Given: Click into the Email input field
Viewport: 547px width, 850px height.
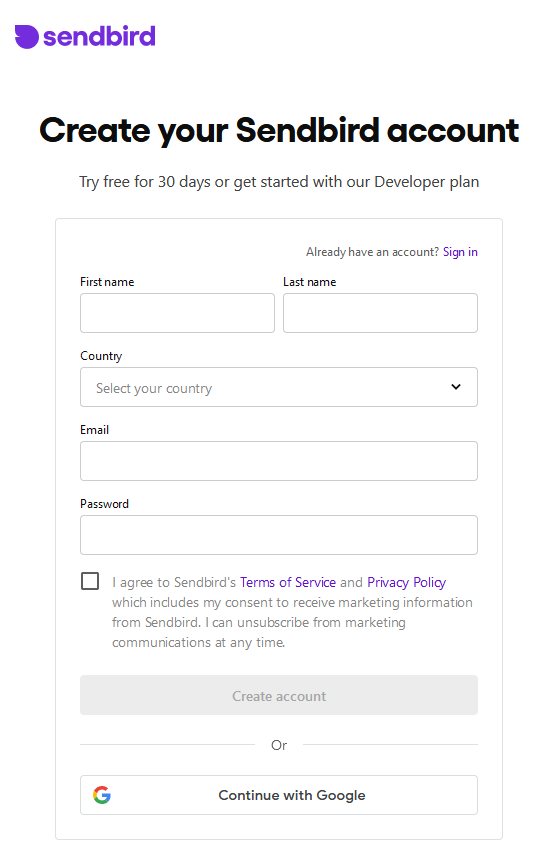Looking at the screenshot, I should [279, 461].
